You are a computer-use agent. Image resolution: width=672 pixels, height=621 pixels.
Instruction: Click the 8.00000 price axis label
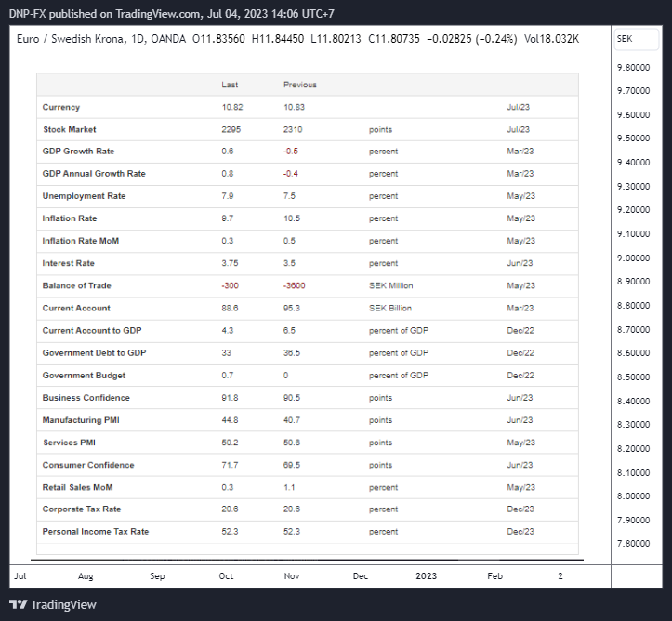pyautogui.click(x=634, y=496)
